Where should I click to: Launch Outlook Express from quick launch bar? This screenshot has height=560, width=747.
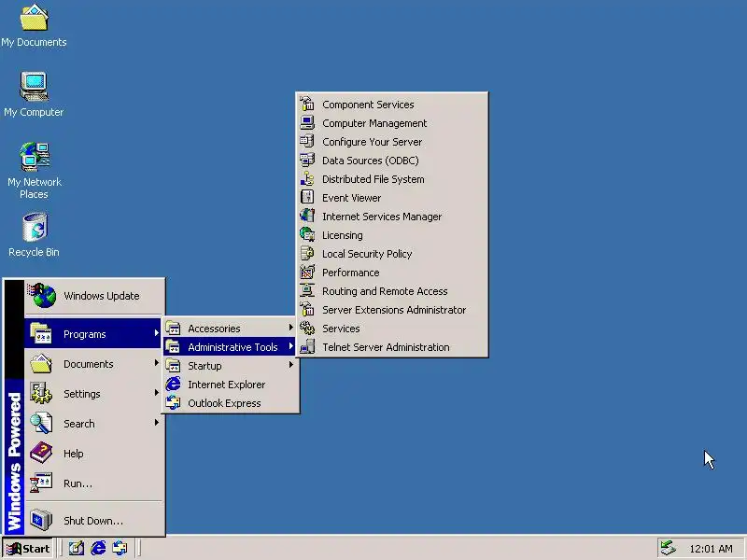click(120, 548)
